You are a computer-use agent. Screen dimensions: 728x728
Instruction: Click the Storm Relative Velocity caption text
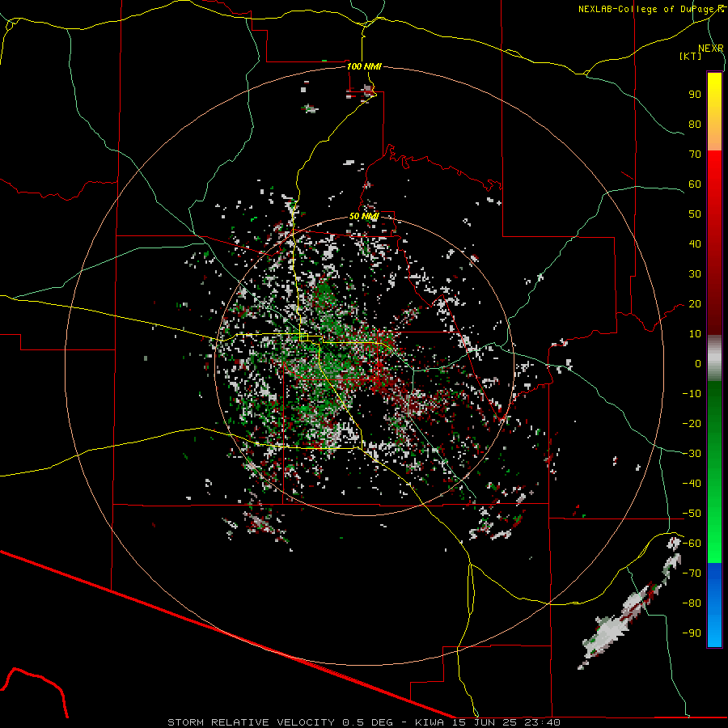(364, 722)
